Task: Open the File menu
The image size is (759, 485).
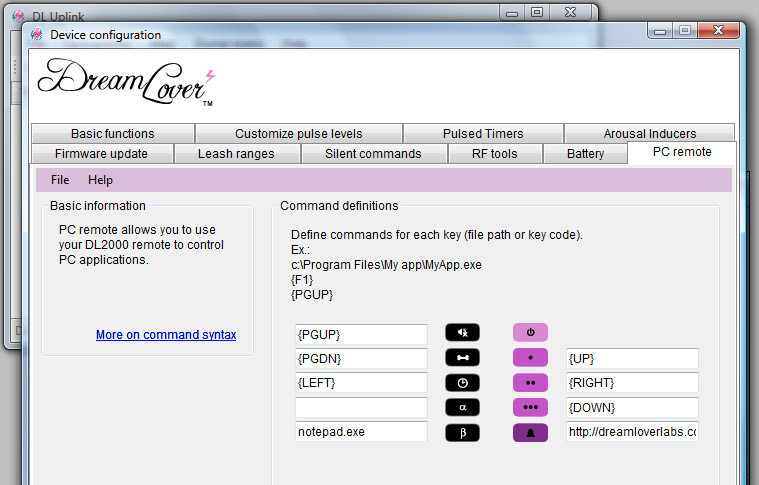Action: click(60, 180)
